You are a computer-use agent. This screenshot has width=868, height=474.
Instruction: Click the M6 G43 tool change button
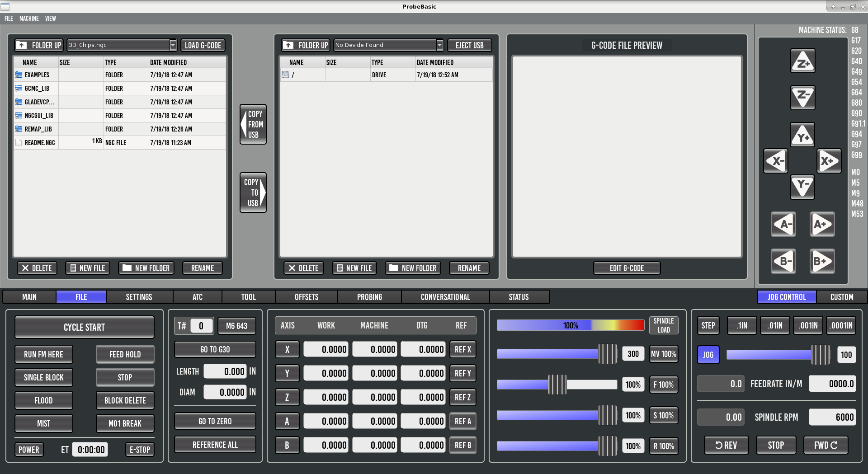[236, 326]
